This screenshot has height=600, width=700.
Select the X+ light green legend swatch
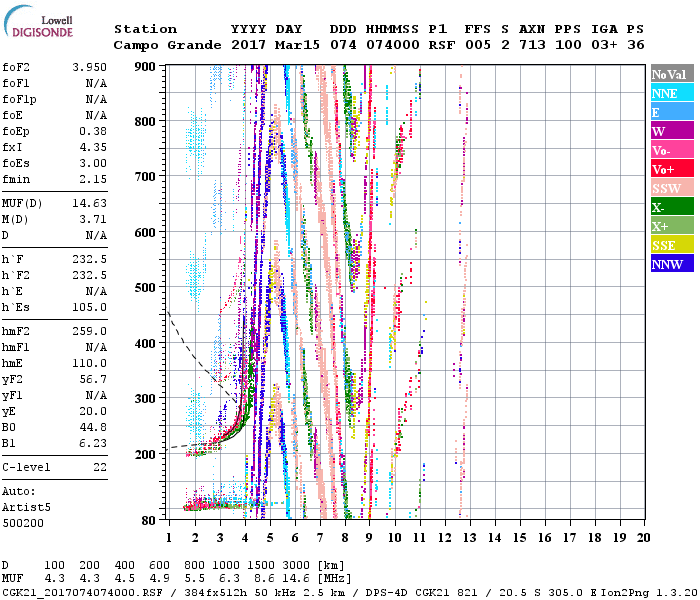click(668, 226)
